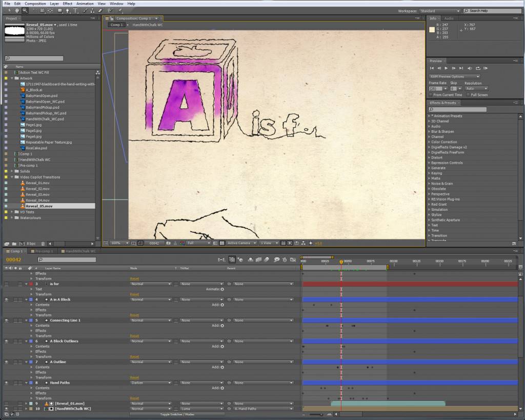The image size is (525, 420).
Task: Toggle transparency grid in the Composition viewer
Action: 221,243
